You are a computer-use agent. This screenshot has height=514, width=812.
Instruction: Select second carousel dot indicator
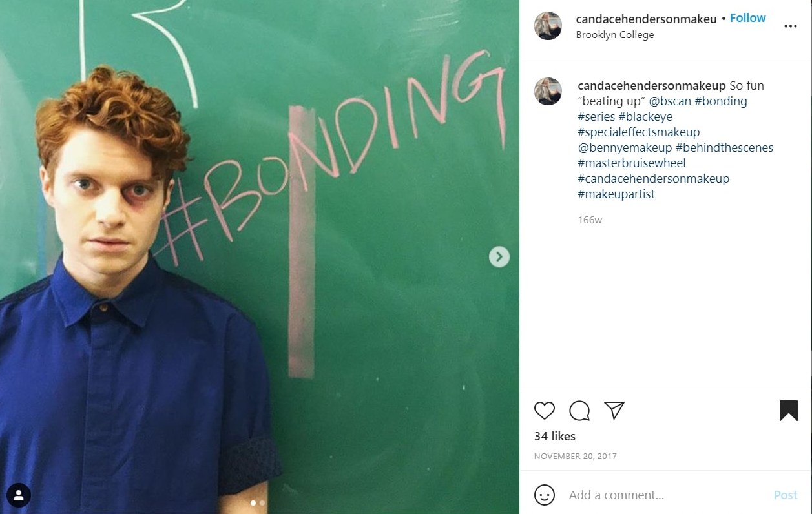[x=262, y=502]
